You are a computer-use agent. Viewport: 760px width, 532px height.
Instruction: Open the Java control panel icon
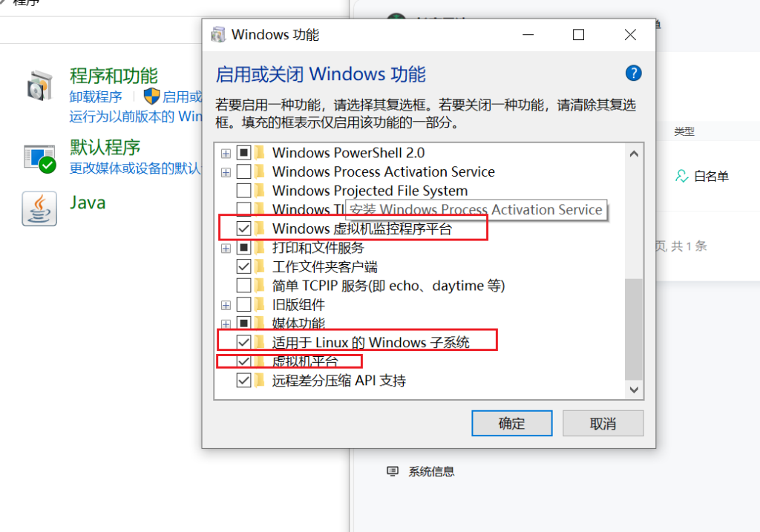coord(39,208)
